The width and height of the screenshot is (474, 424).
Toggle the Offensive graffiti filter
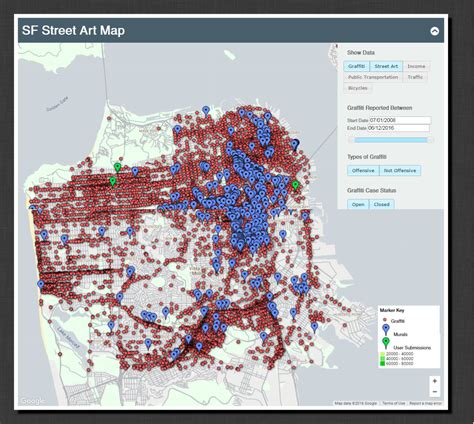point(363,170)
